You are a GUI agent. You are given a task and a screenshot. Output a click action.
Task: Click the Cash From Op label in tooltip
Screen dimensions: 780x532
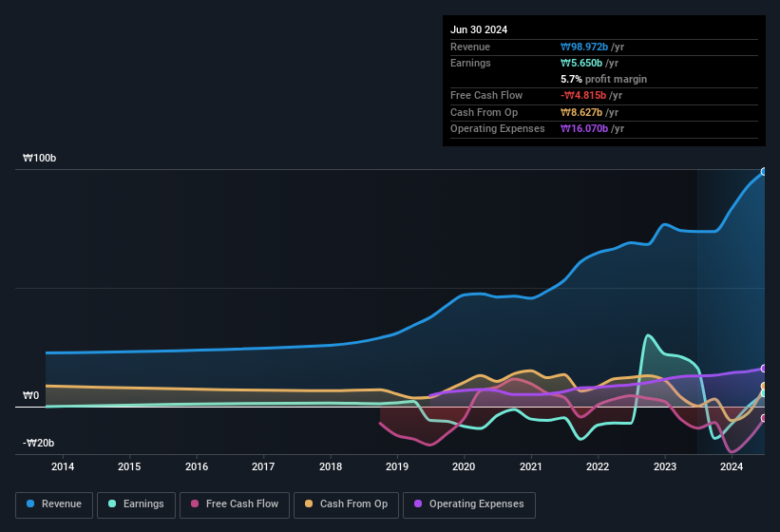(x=484, y=112)
